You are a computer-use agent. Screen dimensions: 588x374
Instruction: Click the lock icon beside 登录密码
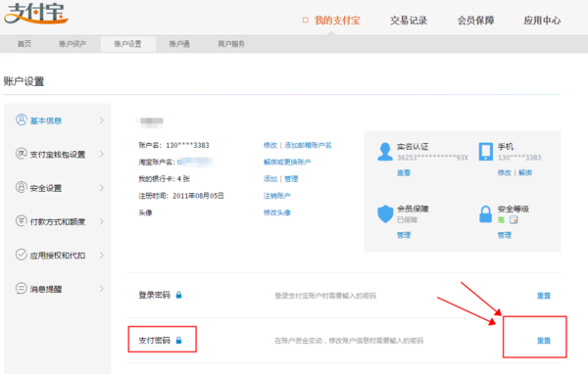click(179, 295)
